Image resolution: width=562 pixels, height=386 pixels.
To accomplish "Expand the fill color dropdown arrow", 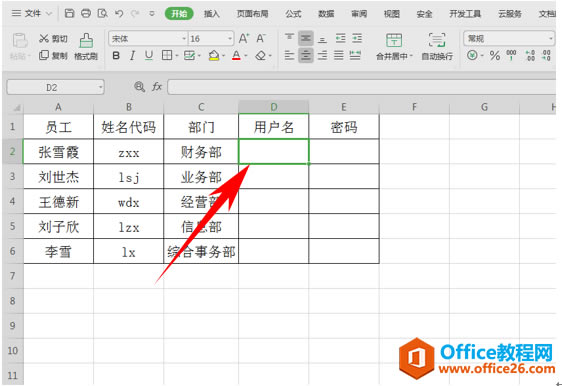I will click(x=223, y=56).
